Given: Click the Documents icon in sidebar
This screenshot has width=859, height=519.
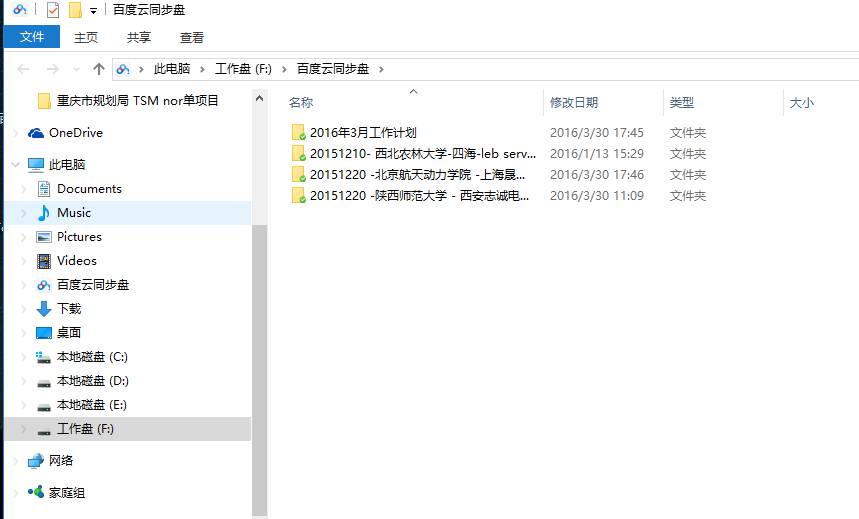Looking at the screenshot, I should coord(44,189).
